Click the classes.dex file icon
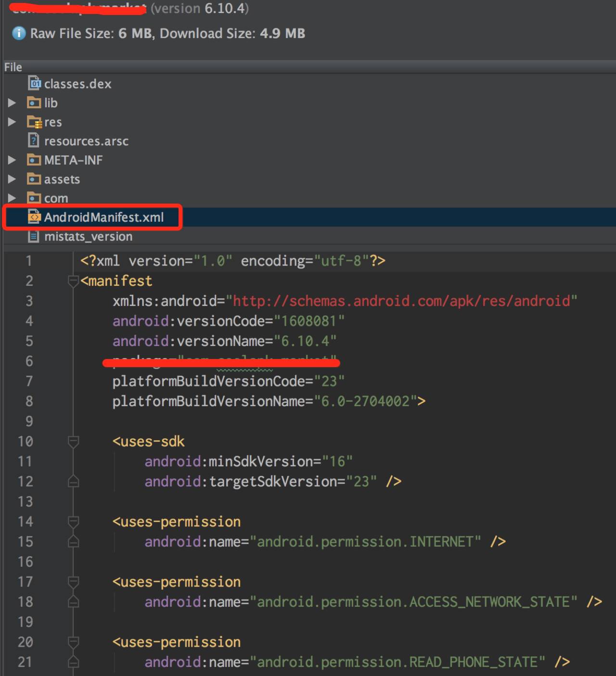Screen dimensions: 616x676 [x=34, y=84]
